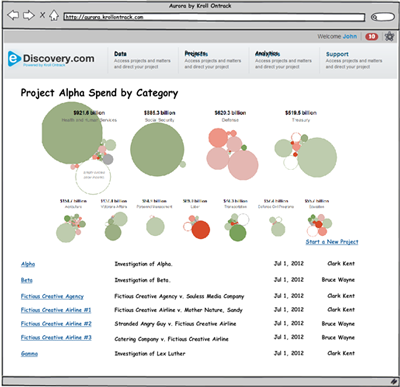The height and width of the screenshot is (387, 400).
Task: Open Fictious Creative Airline #2 project
Action: [56, 324]
